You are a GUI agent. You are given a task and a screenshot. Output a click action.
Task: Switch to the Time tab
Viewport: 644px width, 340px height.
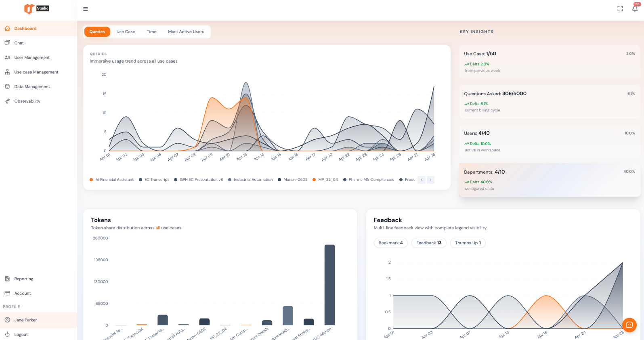pyautogui.click(x=151, y=31)
